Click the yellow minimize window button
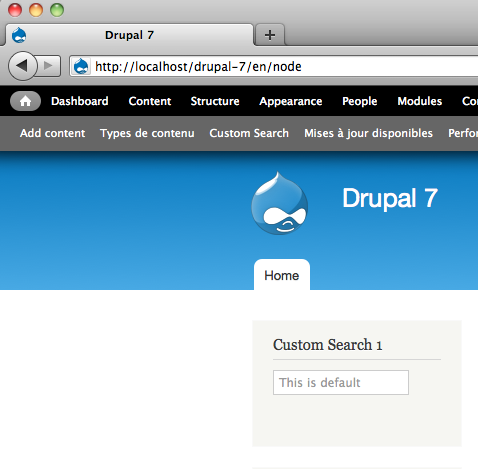The image size is (478, 469). [x=36, y=10]
